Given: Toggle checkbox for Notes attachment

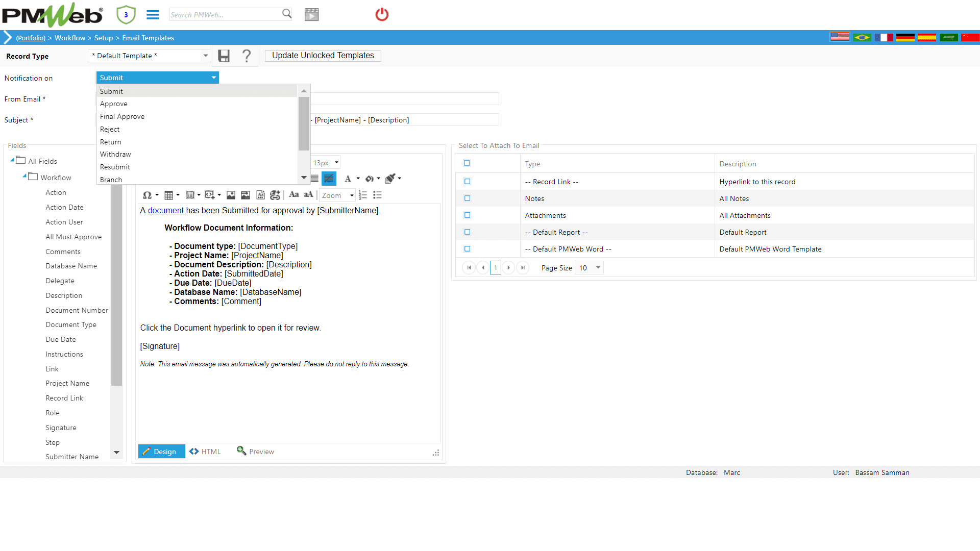Looking at the screenshot, I should pyautogui.click(x=467, y=198).
